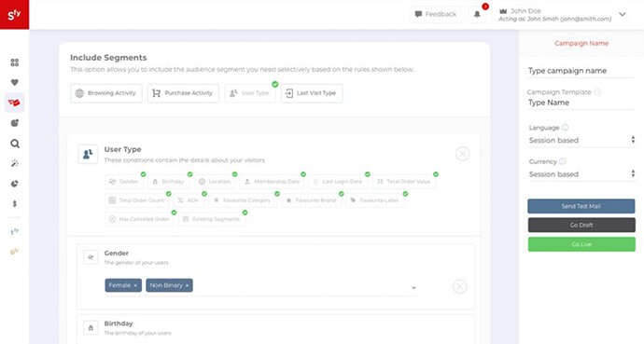Click the 'The birthday of your users' text
This screenshot has height=344, width=644.
(137, 333)
